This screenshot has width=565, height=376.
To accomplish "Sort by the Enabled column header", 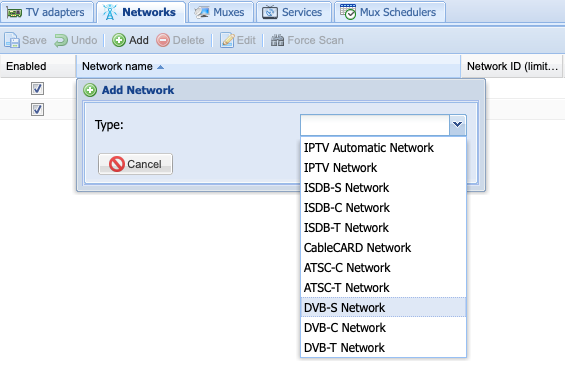I will (38, 66).
